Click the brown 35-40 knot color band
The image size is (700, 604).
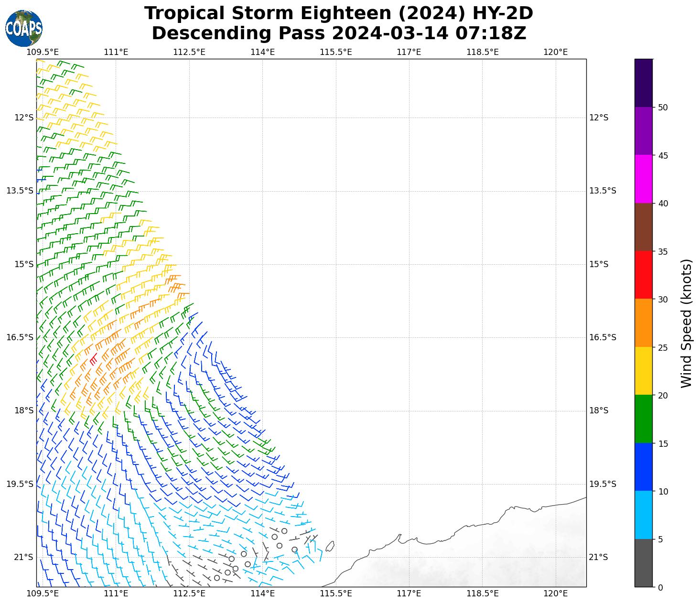click(x=643, y=227)
